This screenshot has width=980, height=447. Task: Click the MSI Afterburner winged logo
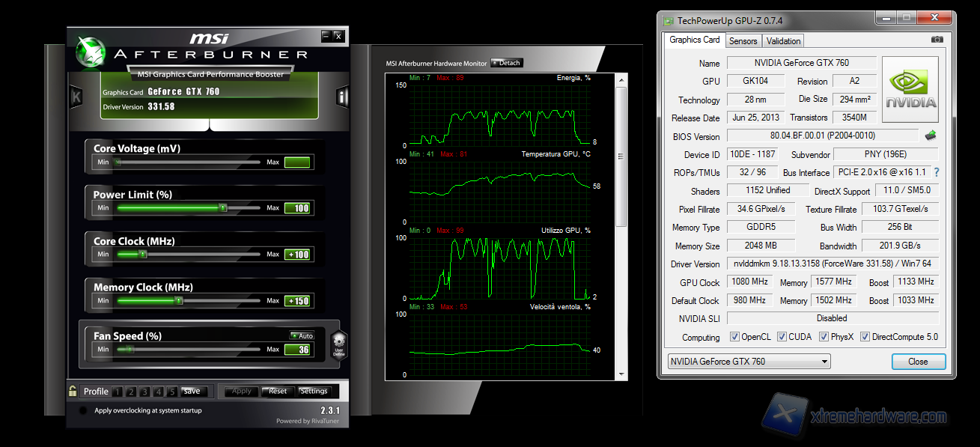(91, 52)
